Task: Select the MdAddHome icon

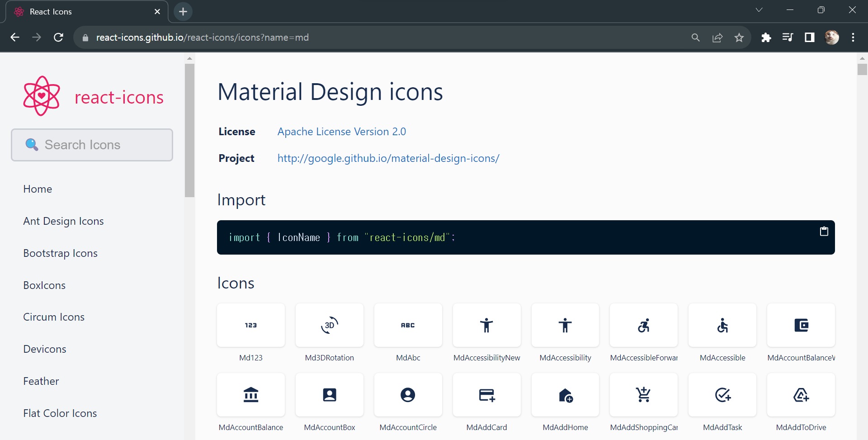Action: coord(565,395)
